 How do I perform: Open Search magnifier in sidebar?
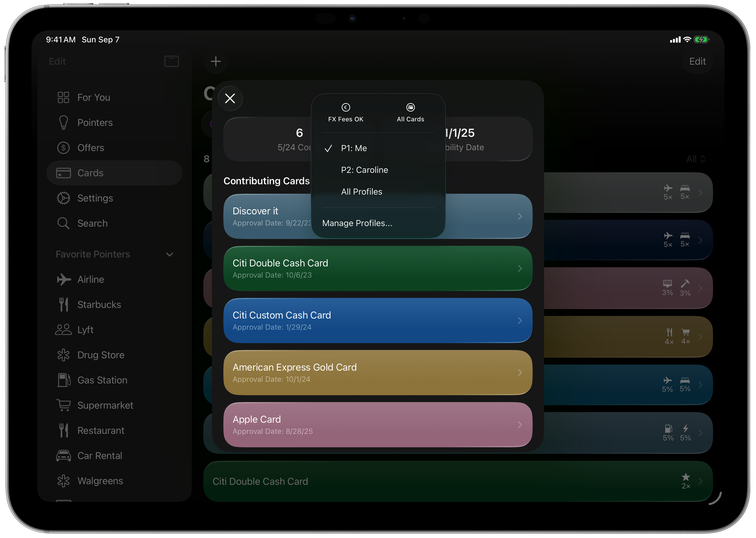pyautogui.click(x=92, y=223)
